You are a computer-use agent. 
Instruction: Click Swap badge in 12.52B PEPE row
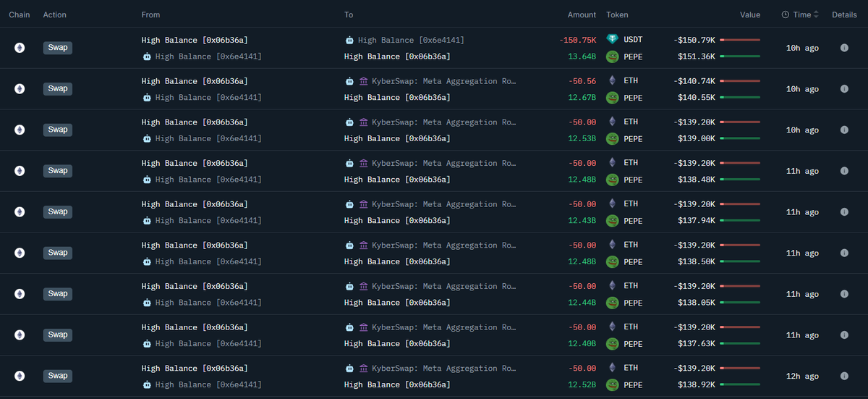(58, 376)
